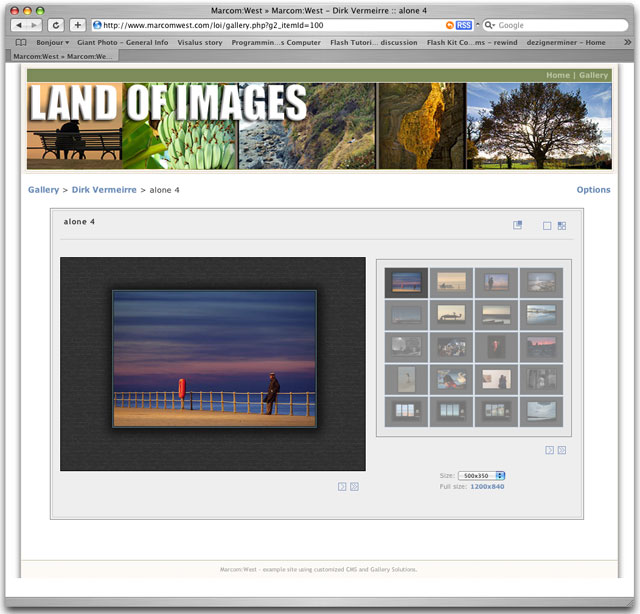Open the Programmin...s Computer bookmark
This screenshot has height=614, width=640.
coord(276,42)
